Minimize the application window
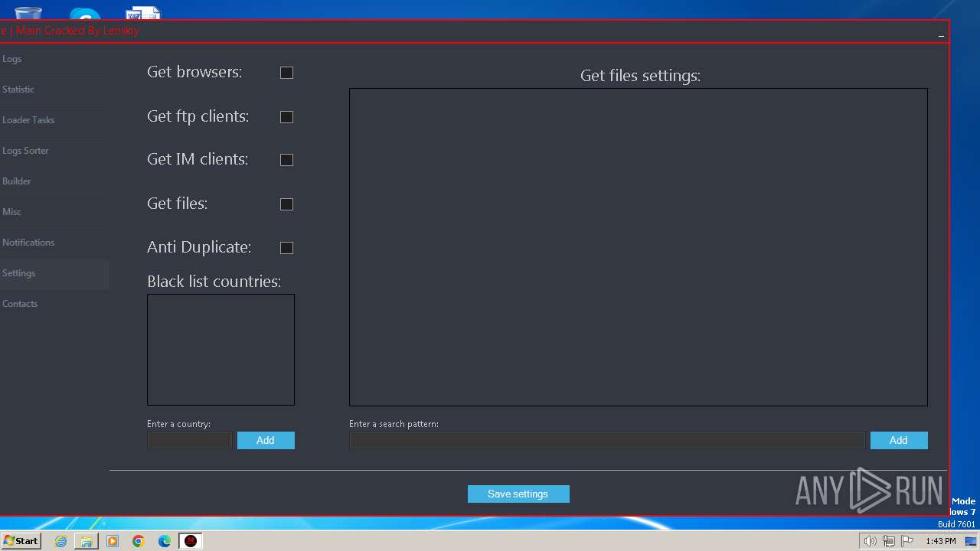 pyautogui.click(x=941, y=34)
